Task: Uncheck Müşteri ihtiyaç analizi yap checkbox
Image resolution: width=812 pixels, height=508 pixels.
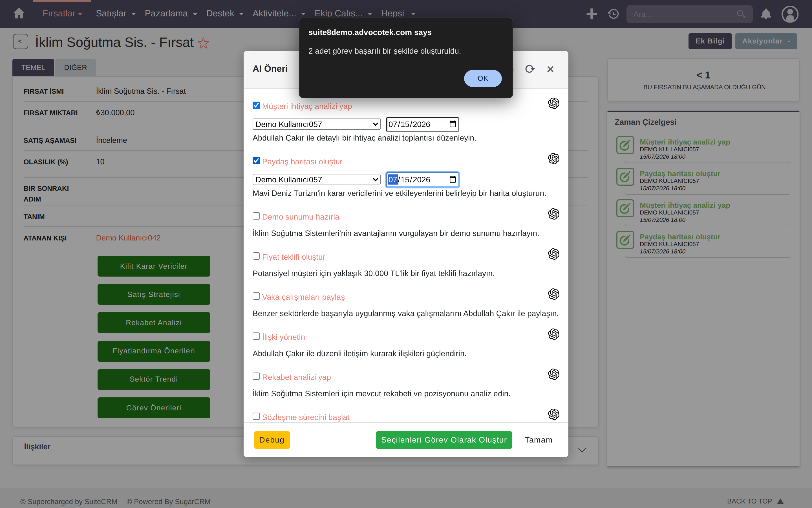Action: [x=256, y=106]
